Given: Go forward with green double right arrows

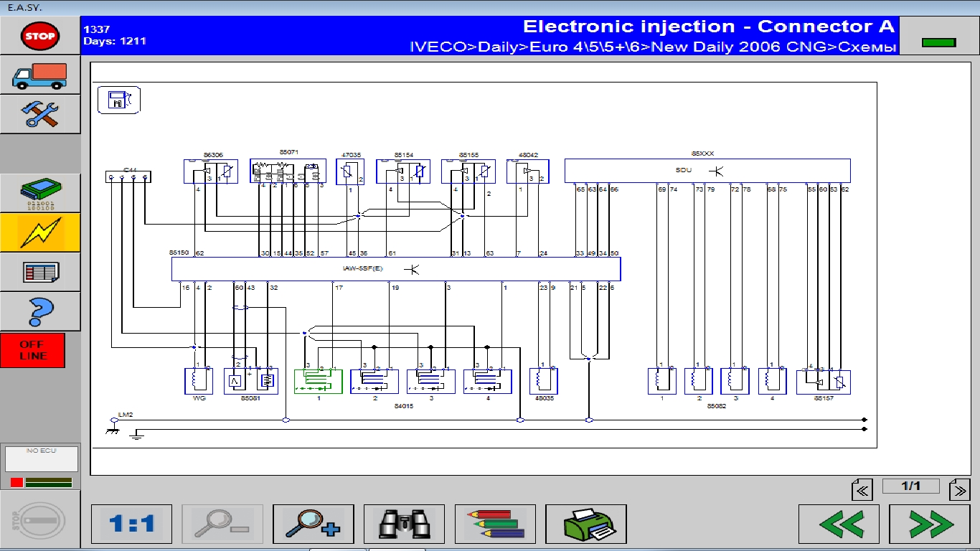Looking at the screenshot, I should click(x=930, y=524).
